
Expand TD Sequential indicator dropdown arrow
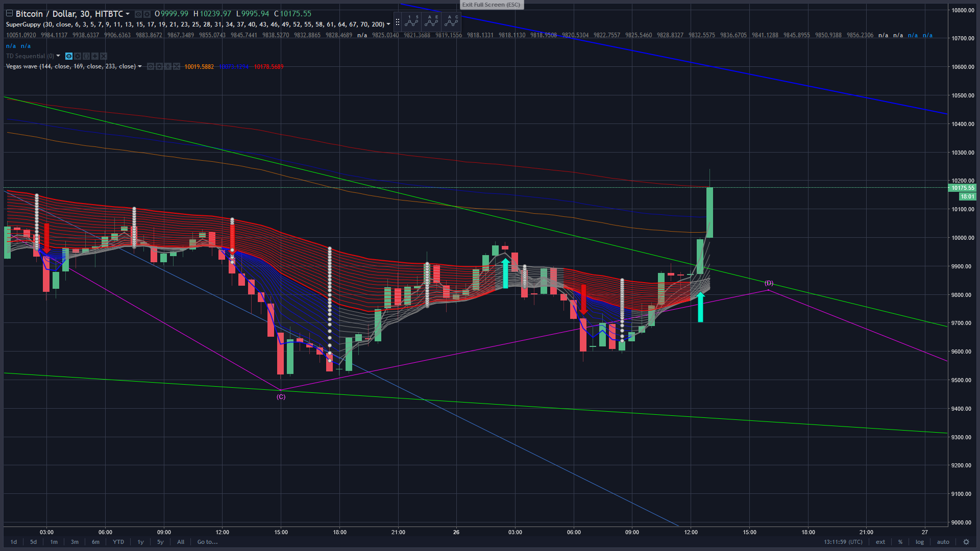58,56
